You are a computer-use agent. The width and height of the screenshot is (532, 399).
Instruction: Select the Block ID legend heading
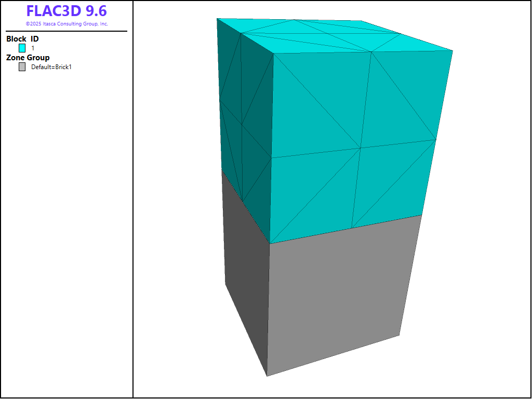[22, 39]
